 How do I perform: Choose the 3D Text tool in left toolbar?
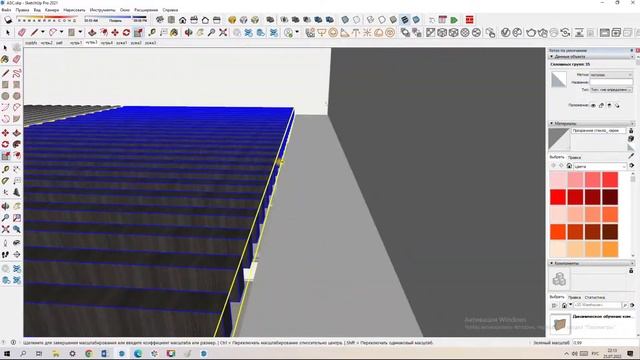click(x=17, y=192)
